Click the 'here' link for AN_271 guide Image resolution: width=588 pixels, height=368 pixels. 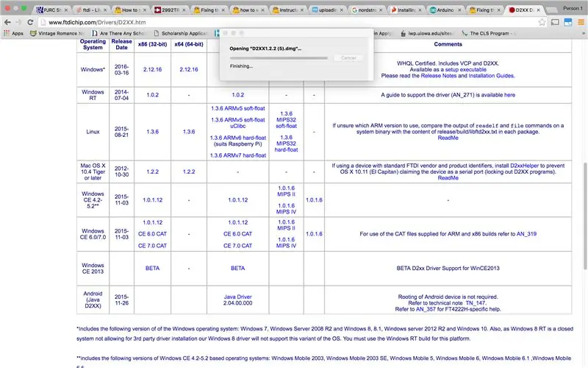point(509,95)
